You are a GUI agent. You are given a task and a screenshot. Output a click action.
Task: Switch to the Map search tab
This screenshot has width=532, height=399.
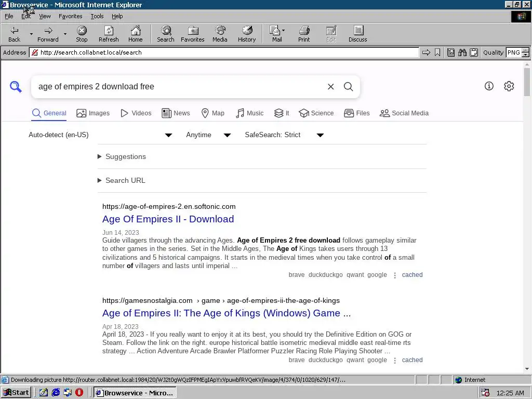pos(212,113)
